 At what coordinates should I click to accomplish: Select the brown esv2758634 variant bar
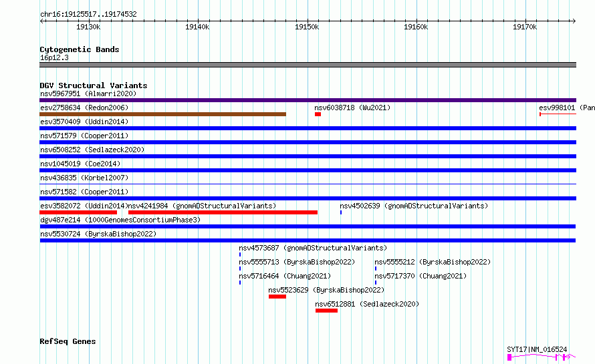tap(163, 114)
